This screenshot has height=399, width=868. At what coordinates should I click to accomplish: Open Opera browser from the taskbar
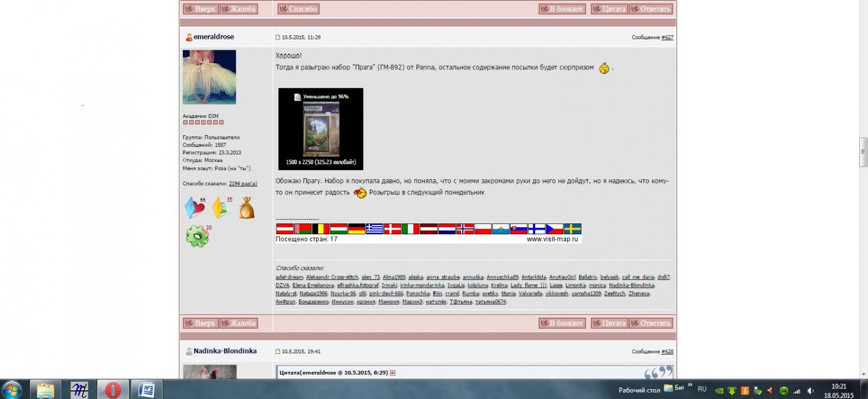(x=113, y=390)
